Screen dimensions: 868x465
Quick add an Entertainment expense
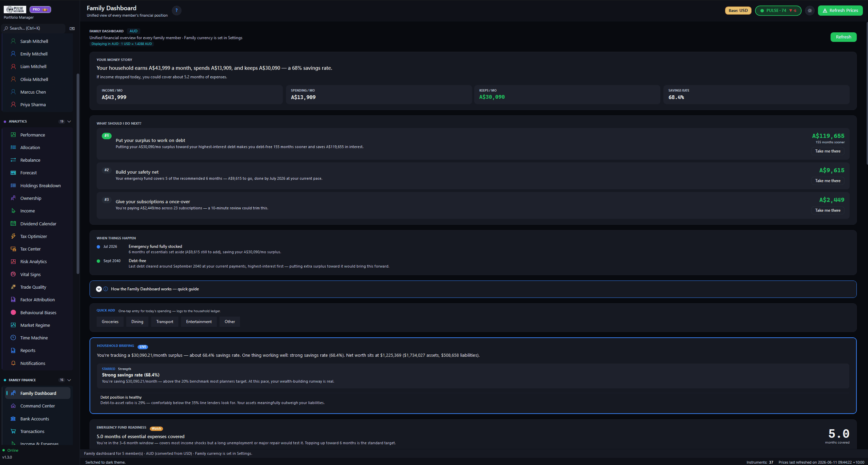[x=199, y=322]
